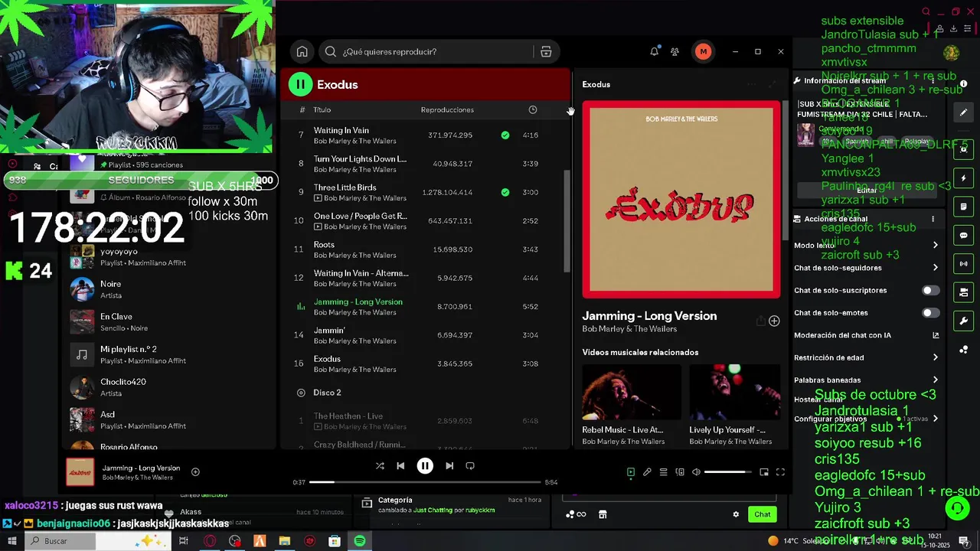Sort tracks by the duration clock icon
This screenshot has width=980, height=551.
[x=533, y=110]
